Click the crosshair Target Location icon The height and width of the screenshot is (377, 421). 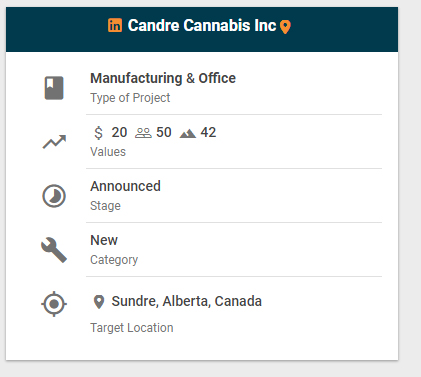pos(54,304)
